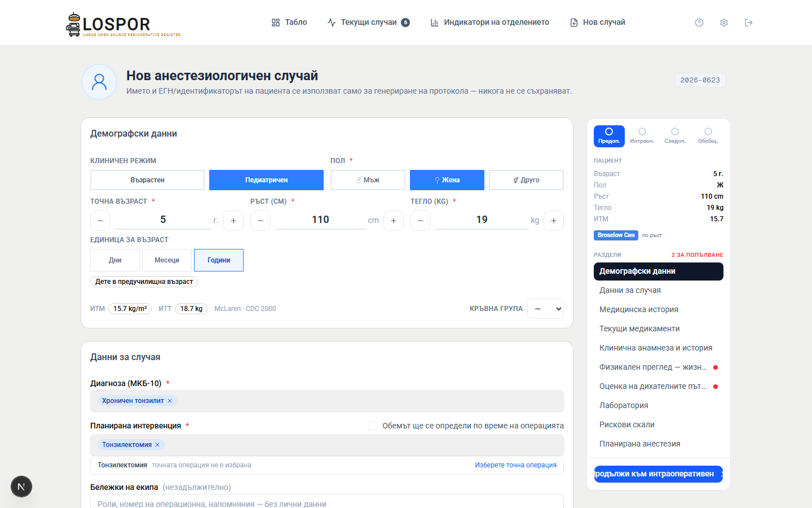The image size is (812, 508).
Task: Click the Бележки на екипа text area
Action: 327,501
